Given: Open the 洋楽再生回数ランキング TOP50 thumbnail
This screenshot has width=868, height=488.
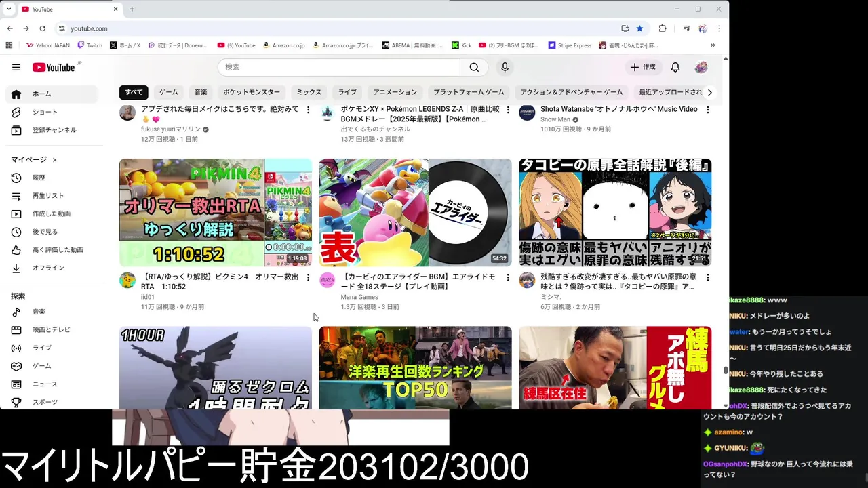Looking at the screenshot, I should tap(416, 368).
